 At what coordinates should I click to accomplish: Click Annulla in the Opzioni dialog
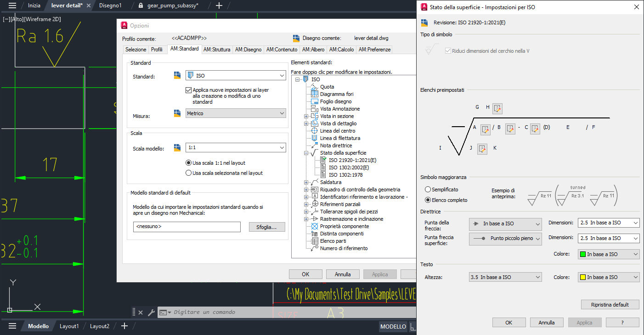tap(343, 274)
